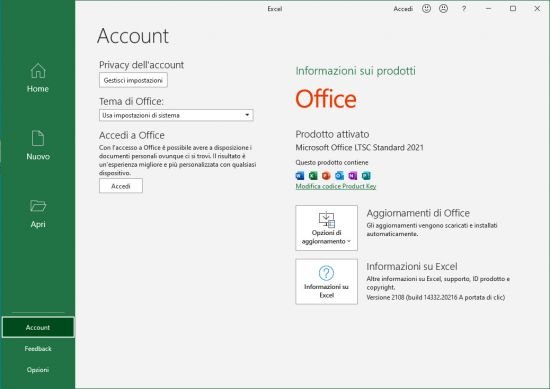Click the 'Privacy dell'account' heading

(x=141, y=65)
